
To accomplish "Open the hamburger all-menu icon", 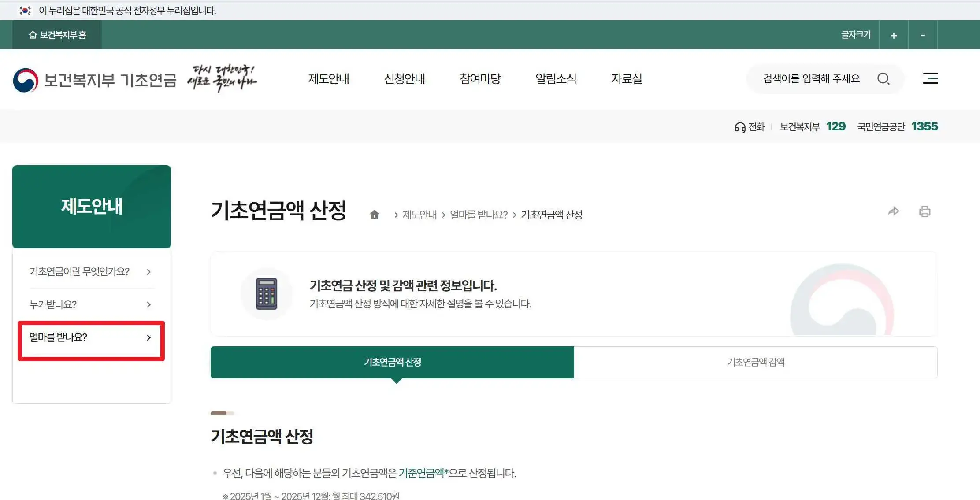I will 930,79.
